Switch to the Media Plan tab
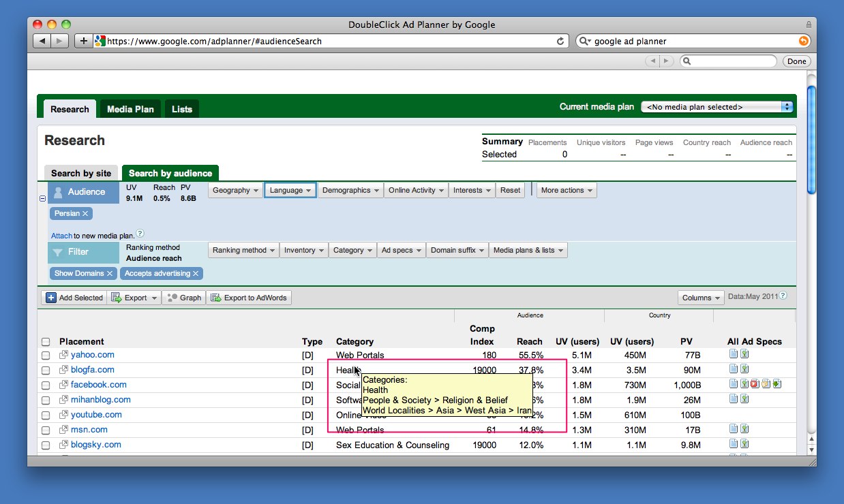This screenshot has height=504, width=844. tap(130, 109)
